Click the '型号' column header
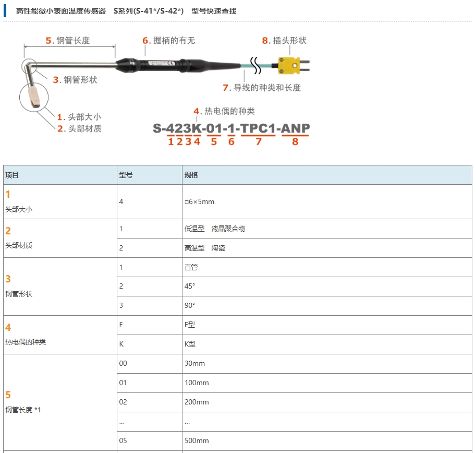The width and height of the screenshot is (476, 453). pyautogui.click(x=150, y=175)
